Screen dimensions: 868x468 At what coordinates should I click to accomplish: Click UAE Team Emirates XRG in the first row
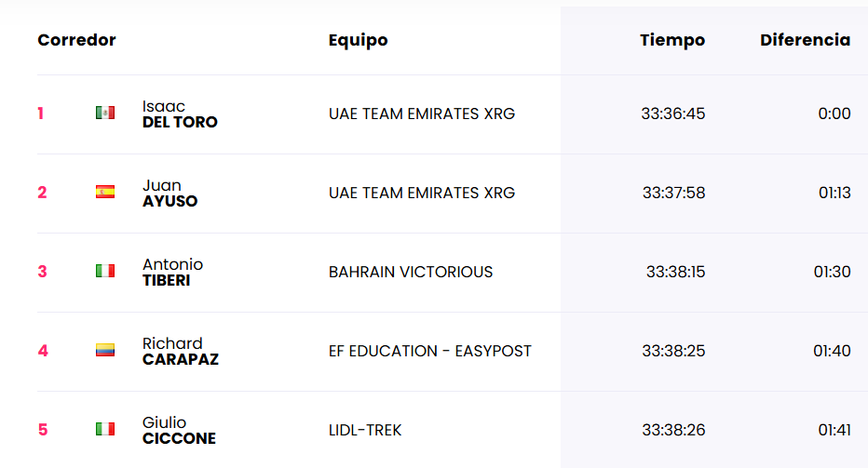pyautogui.click(x=422, y=114)
